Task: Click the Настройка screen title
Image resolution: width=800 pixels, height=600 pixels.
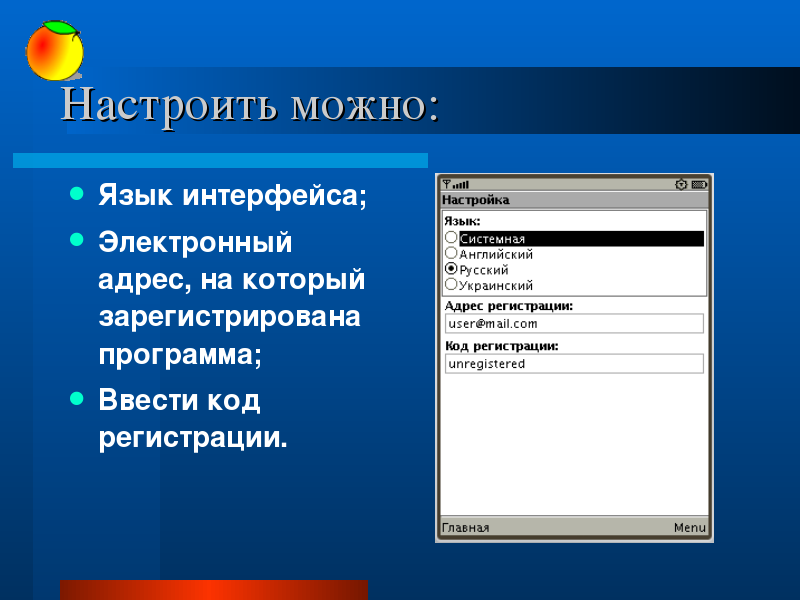Action: [476, 200]
